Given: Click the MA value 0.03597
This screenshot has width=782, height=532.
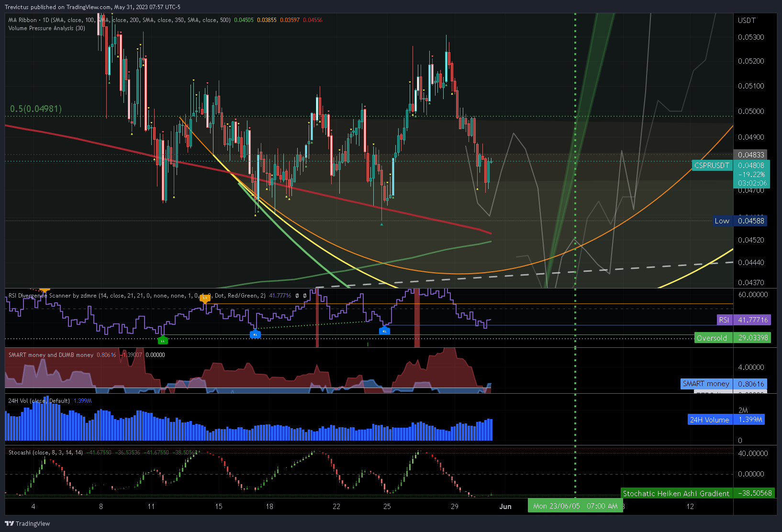Looking at the screenshot, I should pyautogui.click(x=290, y=20).
